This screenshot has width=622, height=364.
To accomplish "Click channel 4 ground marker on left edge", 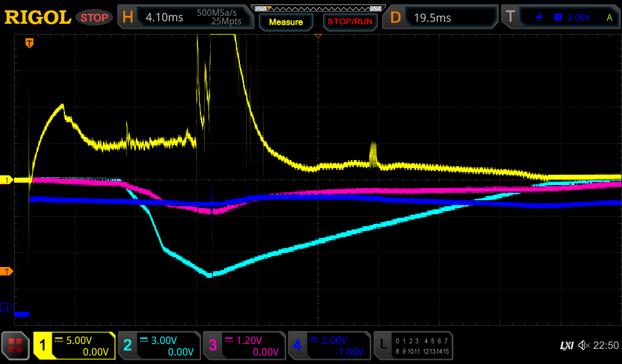I will [x=7, y=308].
